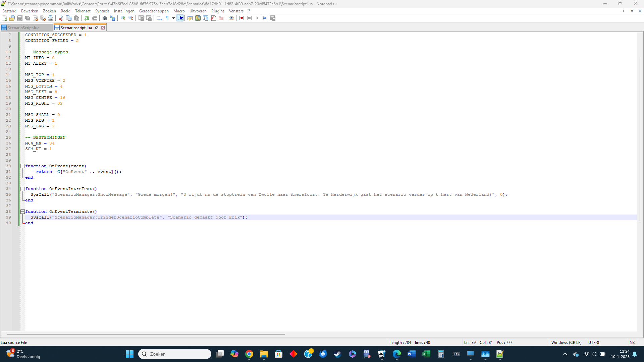Open the Instellingen menu
The height and width of the screenshot is (362, 644).
(124, 11)
